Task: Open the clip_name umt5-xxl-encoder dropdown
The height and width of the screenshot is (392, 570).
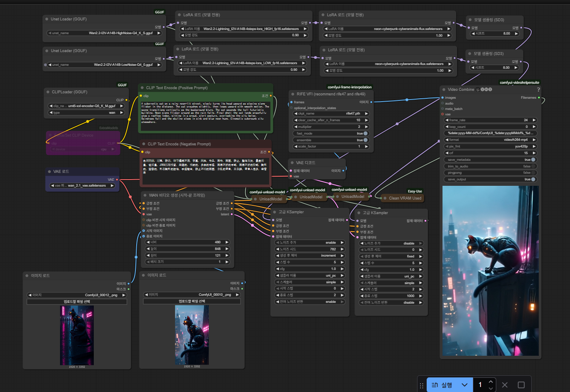Action: (87, 106)
